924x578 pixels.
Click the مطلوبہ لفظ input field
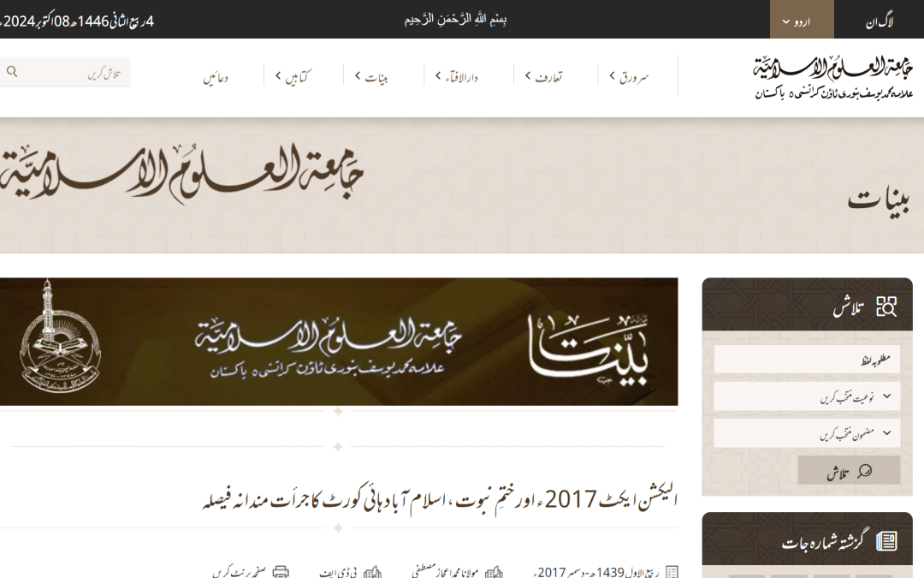(807, 359)
